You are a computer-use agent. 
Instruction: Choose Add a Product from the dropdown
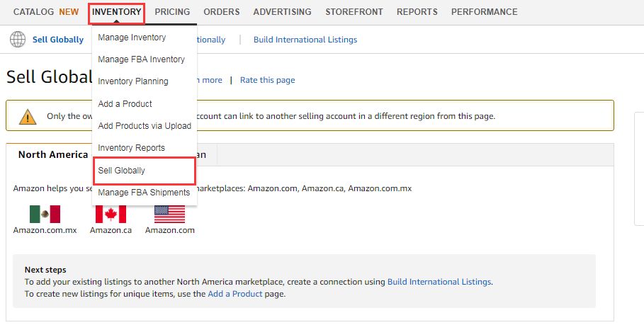click(125, 104)
